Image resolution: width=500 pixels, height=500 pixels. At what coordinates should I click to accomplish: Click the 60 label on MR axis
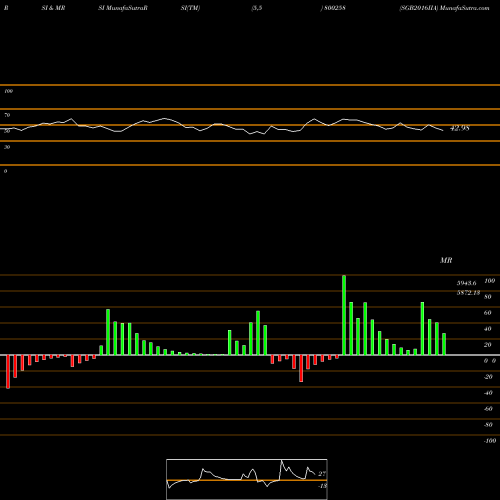[488, 313]
